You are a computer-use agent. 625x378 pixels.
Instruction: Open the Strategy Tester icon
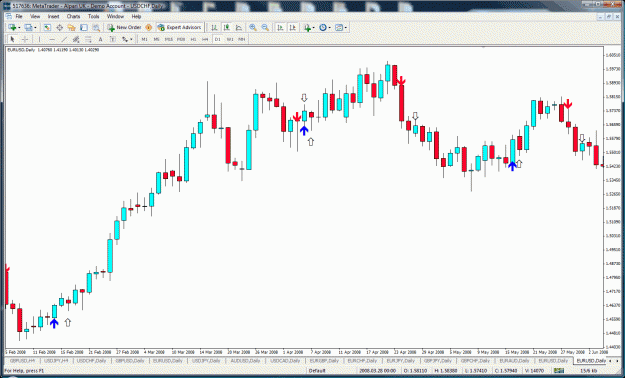(96, 28)
